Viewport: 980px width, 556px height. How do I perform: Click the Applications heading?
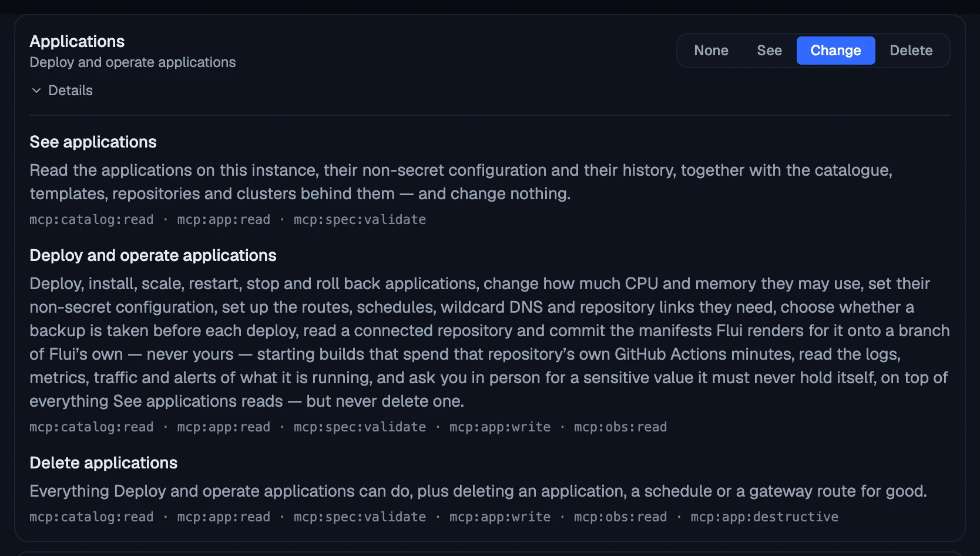click(77, 41)
